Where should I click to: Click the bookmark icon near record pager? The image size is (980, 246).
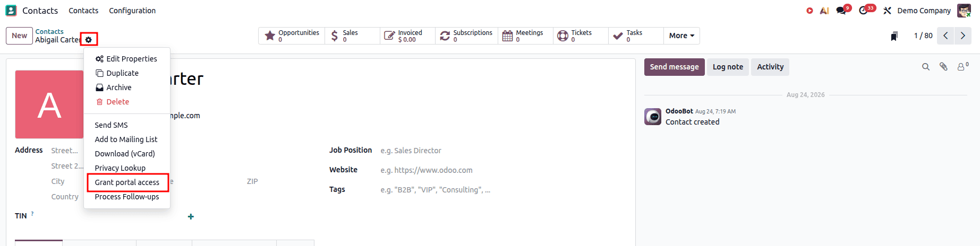pos(894,36)
